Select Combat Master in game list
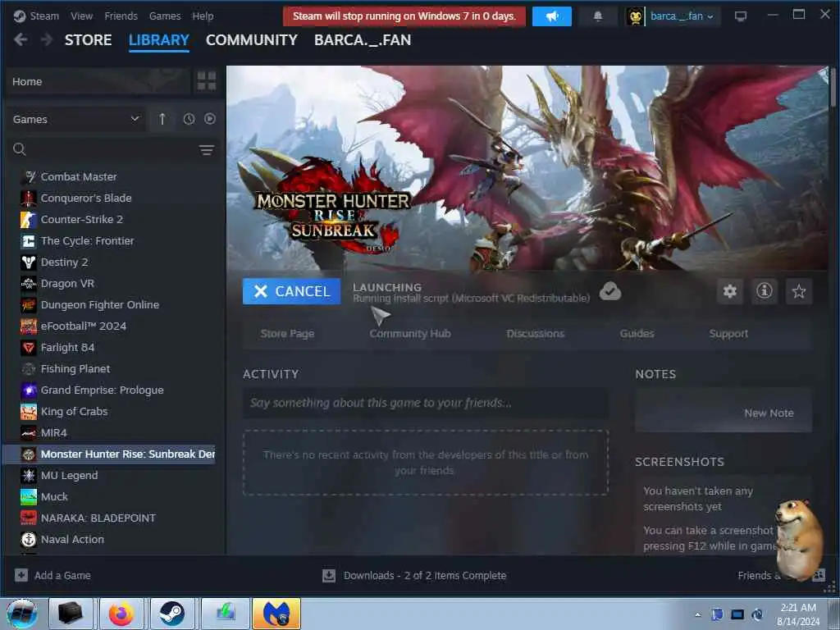 click(x=78, y=177)
